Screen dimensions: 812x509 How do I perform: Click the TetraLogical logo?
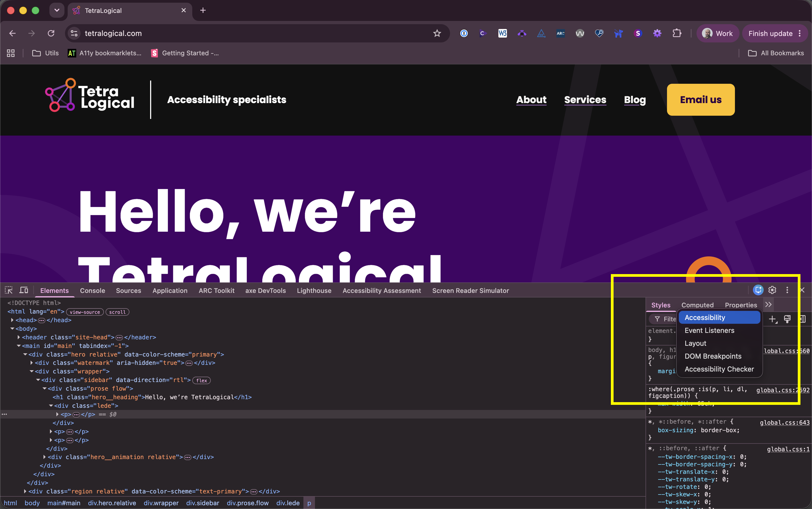(x=89, y=95)
